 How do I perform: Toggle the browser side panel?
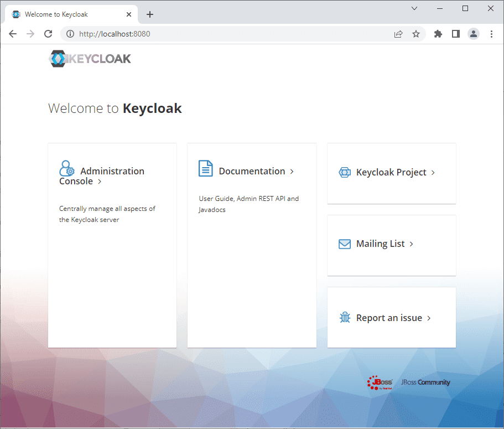click(x=455, y=34)
